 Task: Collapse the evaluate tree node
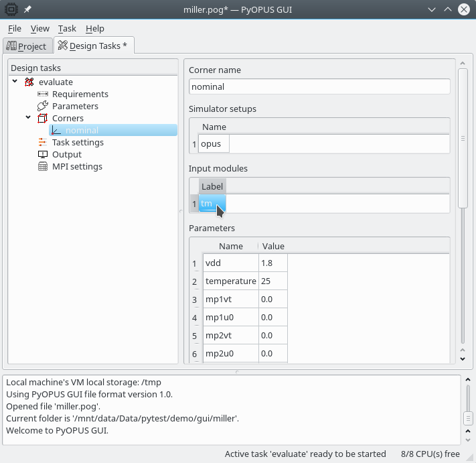(x=15, y=82)
